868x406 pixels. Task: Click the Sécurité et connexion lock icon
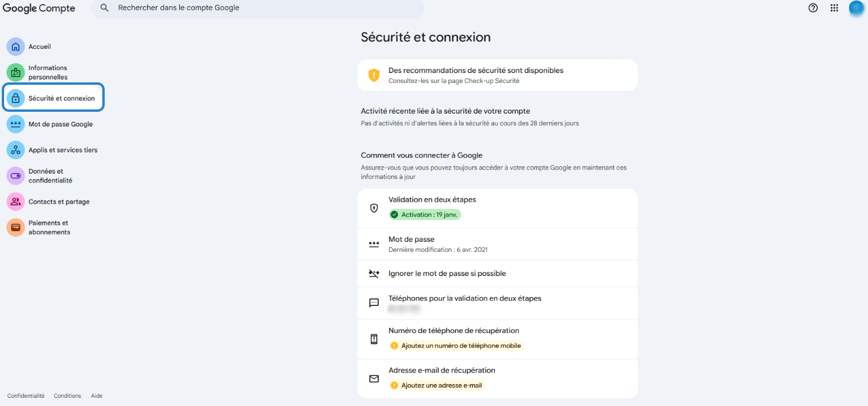click(x=15, y=98)
